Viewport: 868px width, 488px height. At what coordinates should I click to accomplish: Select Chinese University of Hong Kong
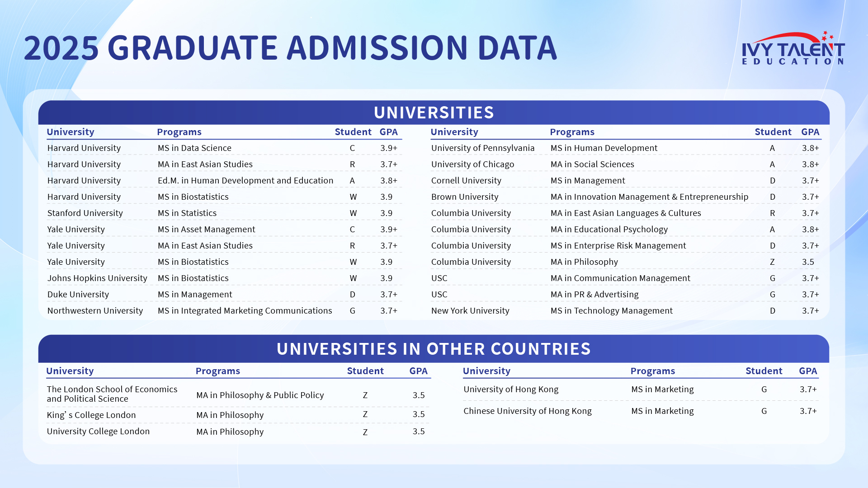point(528,411)
